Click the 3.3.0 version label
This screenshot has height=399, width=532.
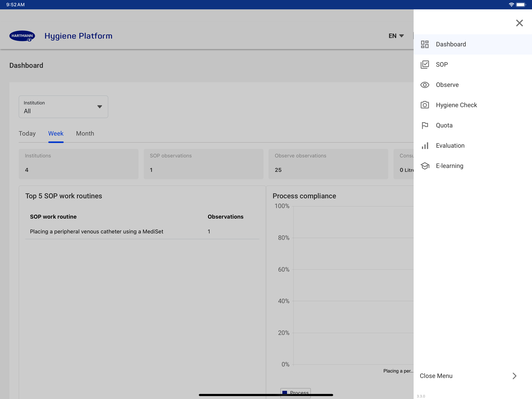pos(421,396)
